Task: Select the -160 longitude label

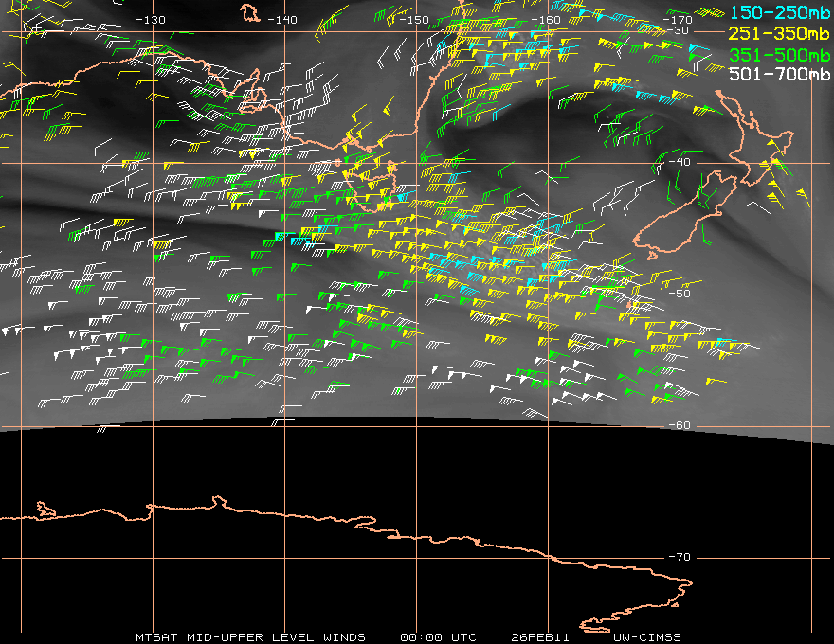Action: click(x=547, y=20)
